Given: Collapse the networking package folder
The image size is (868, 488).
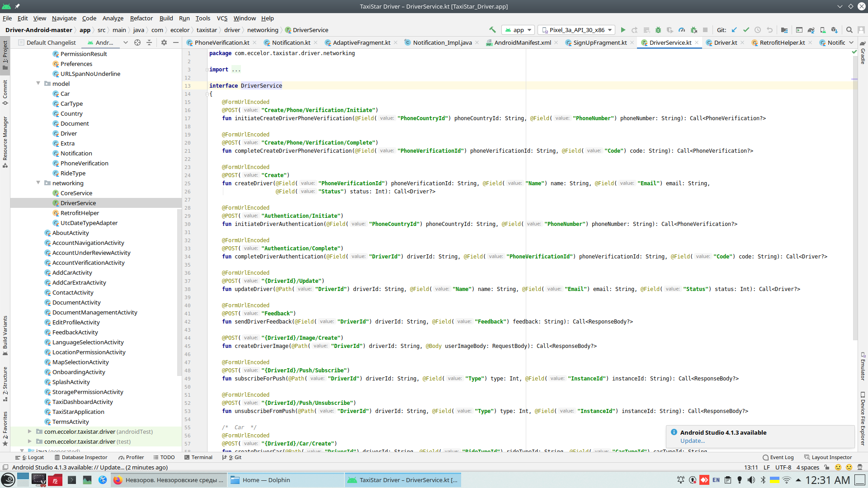Looking at the screenshot, I should tap(38, 183).
